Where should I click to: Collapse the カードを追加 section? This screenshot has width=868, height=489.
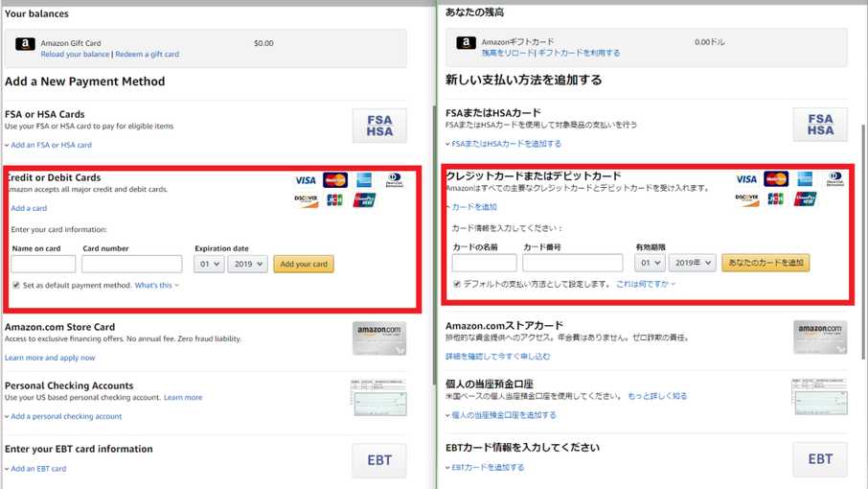[x=471, y=207]
